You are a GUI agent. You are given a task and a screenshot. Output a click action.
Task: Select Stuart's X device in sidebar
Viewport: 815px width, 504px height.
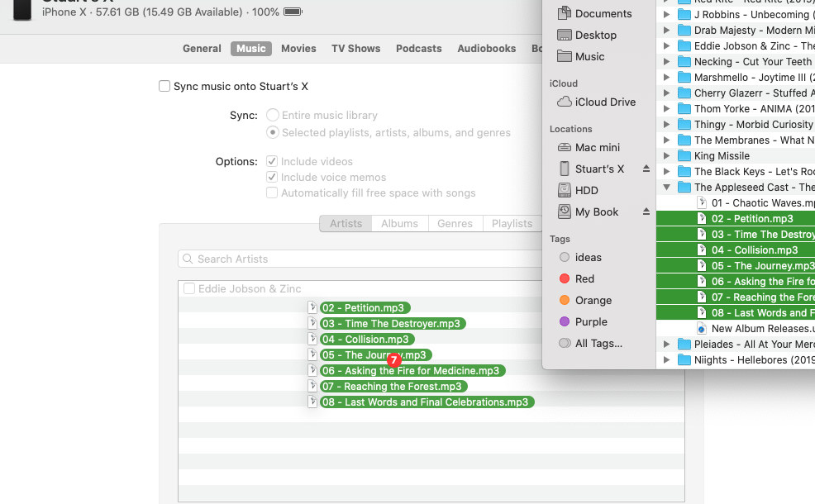590,169
